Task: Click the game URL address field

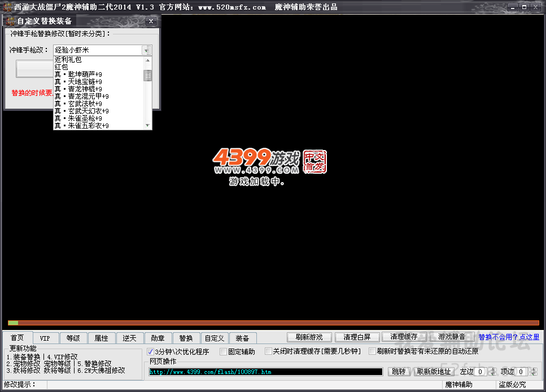Action: tap(266, 372)
